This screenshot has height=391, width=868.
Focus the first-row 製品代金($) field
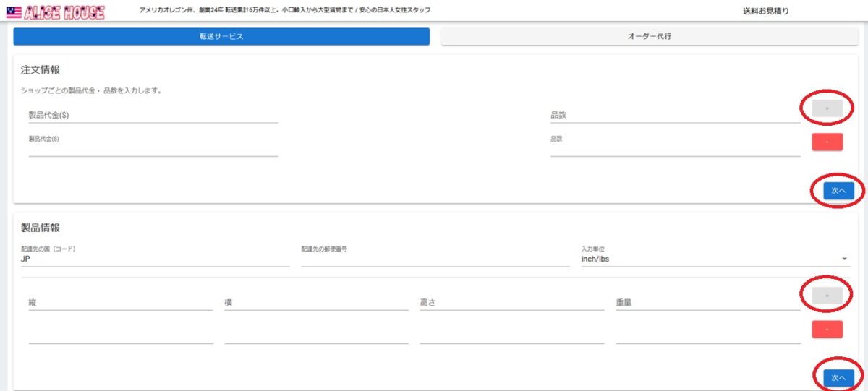click(x=153, y=115)
